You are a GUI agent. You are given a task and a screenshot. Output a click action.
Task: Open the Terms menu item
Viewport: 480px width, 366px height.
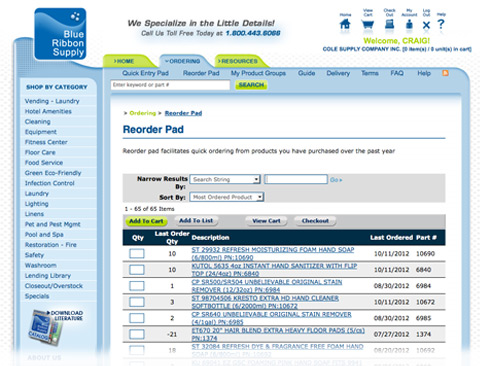370,73
